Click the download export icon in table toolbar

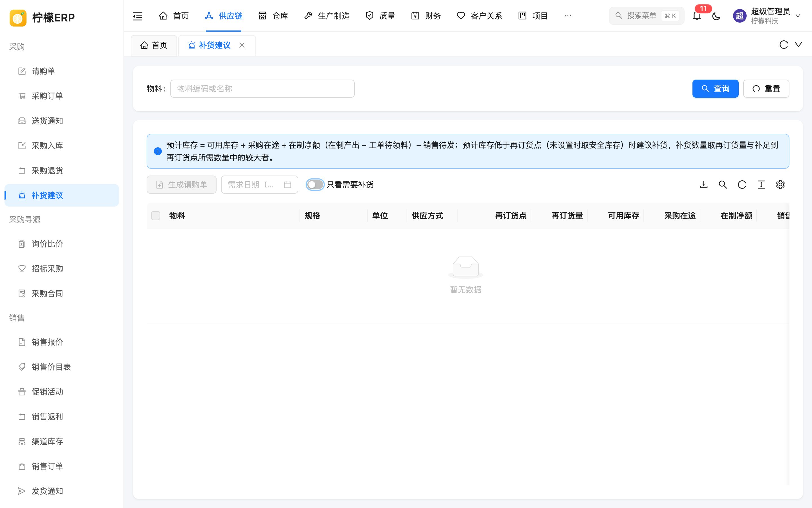tap(704, 185)
